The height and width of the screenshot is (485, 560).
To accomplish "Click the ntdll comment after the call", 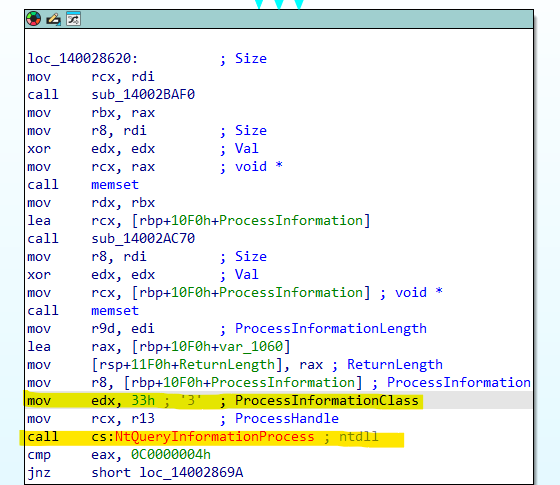I will coord(359,437).
